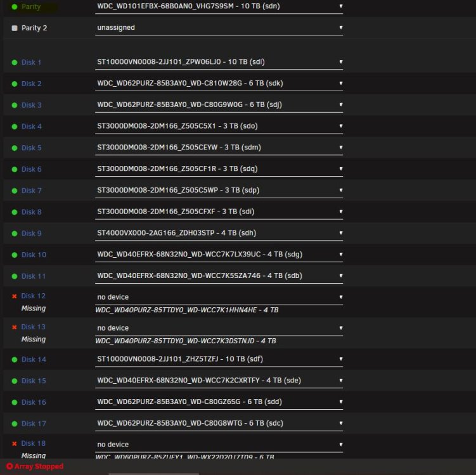Viewport: 476px width, 475px height.
Task: Click the green status icon for Disk 8
Action: (15, 212)
